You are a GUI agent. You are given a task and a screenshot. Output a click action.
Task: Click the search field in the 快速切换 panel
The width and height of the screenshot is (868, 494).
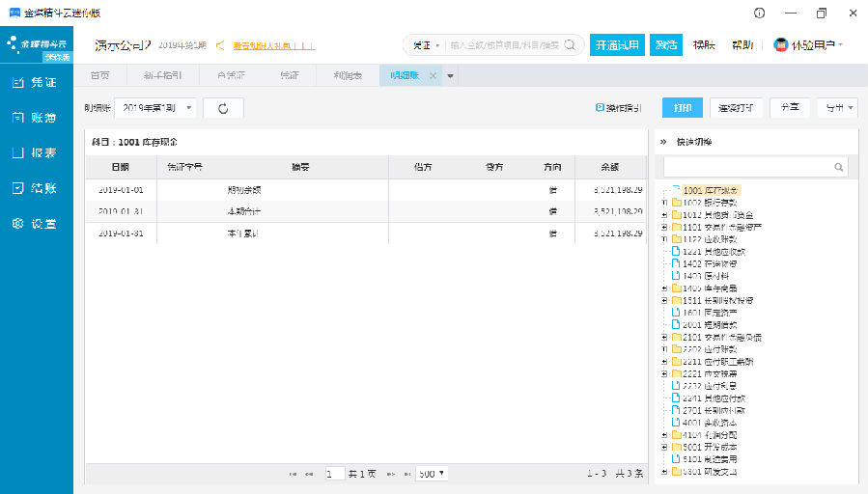tap(748, 167)
